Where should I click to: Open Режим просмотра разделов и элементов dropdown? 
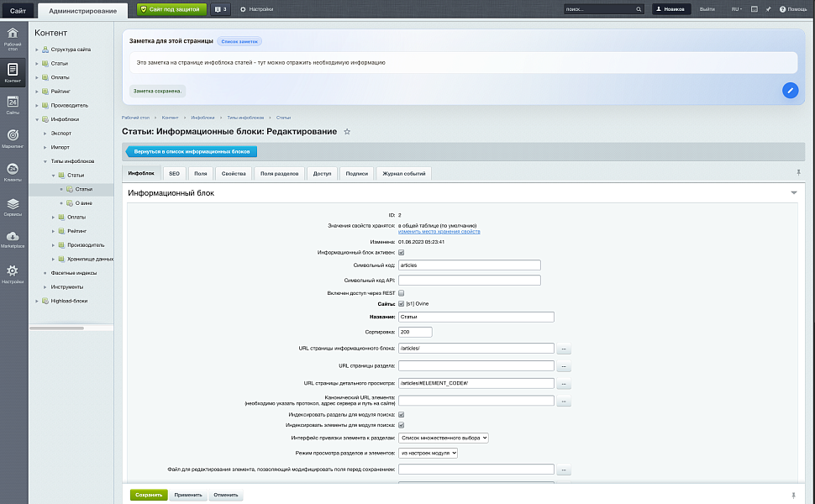point(428,453)
